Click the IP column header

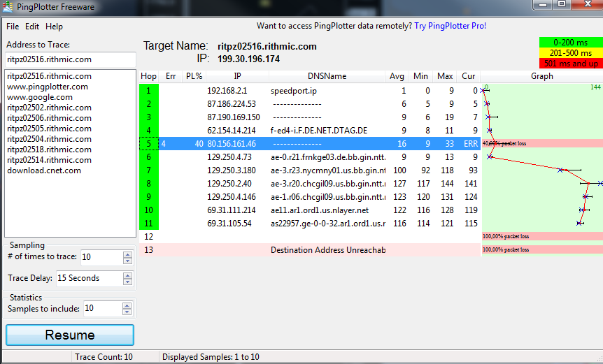pos(237,76)
